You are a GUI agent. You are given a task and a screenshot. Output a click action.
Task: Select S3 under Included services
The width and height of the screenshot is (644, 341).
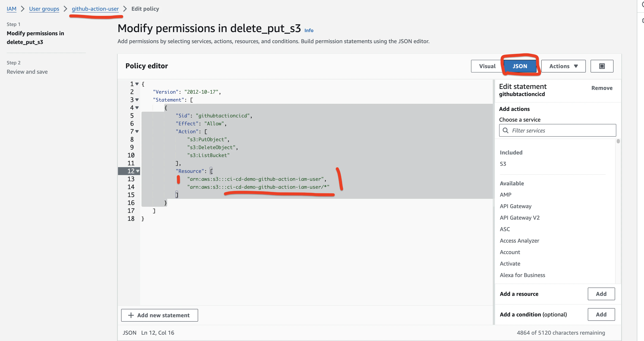tap(503, 164)
